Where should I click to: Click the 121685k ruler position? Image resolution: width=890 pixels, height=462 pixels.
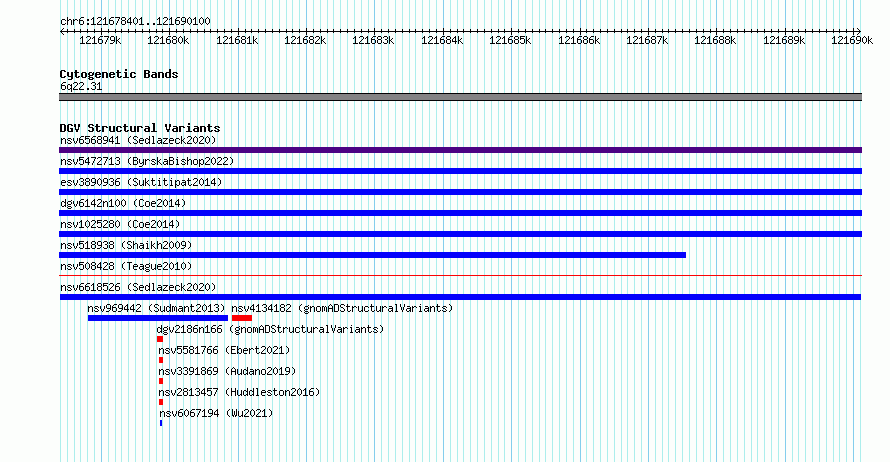click(510, 40)
